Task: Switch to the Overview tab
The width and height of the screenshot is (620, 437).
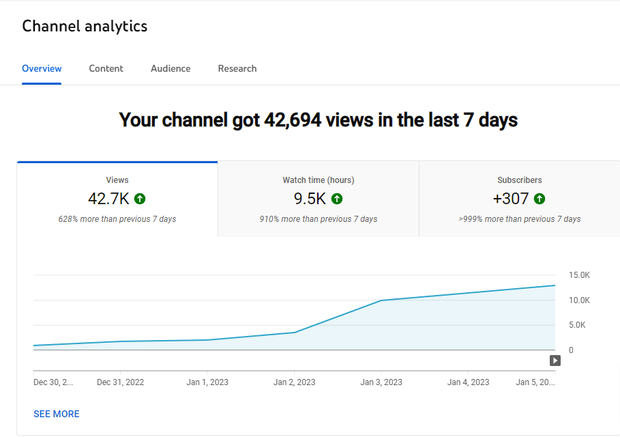Action: (x=42, y=69)
